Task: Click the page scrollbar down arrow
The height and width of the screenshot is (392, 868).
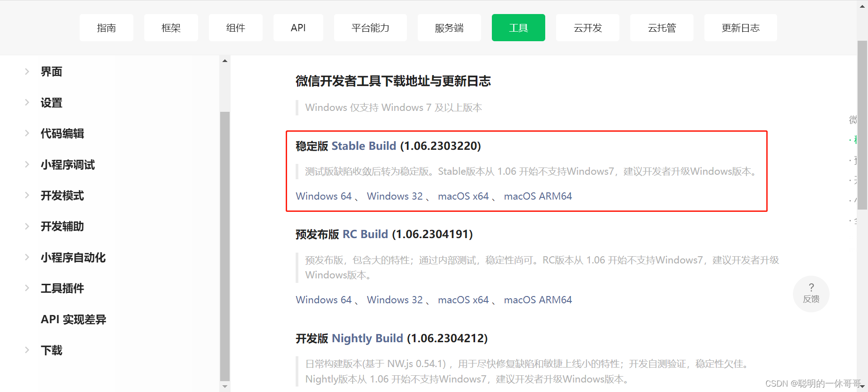Action: [x=862, y=386]
